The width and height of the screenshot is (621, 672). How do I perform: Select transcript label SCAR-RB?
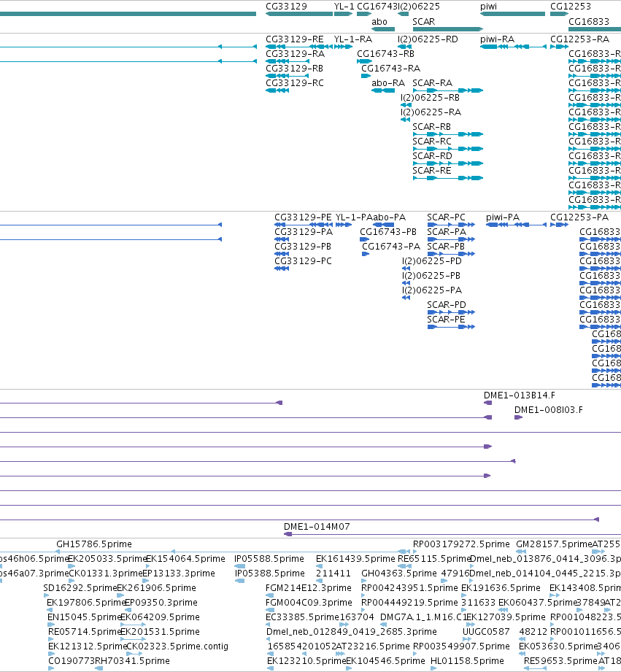[431, 126]
